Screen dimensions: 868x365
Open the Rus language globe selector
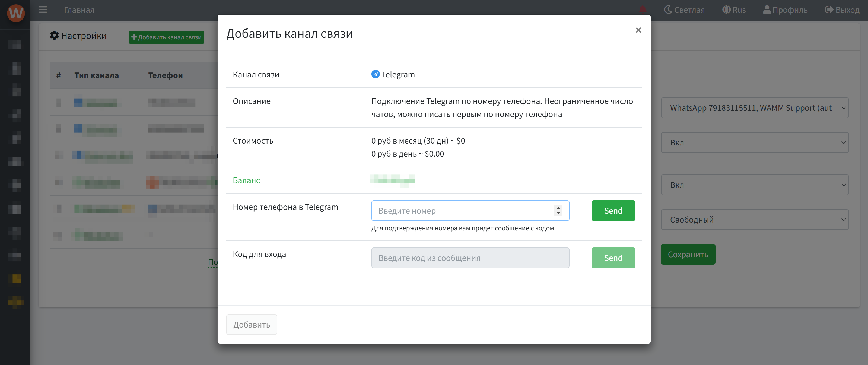(726, 10)
